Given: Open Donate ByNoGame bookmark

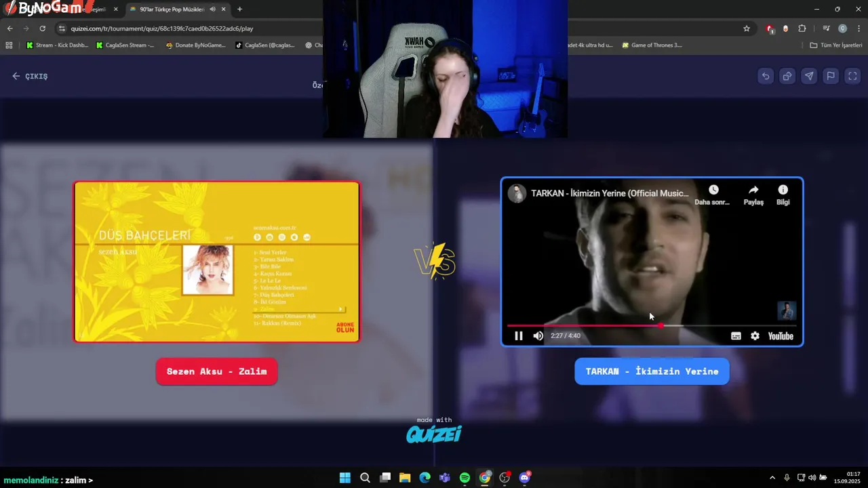Looking at the screenshot, I should (195, 45).
